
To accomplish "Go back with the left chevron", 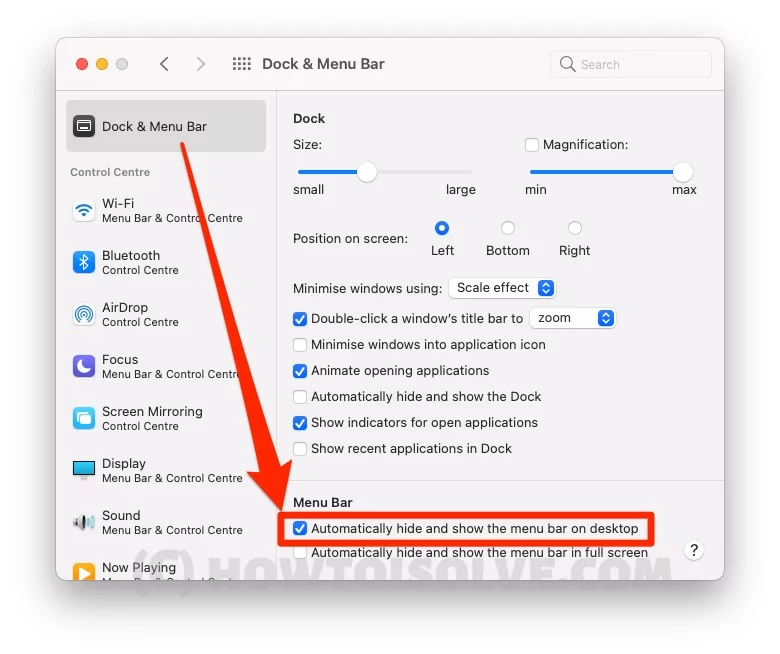I will coord(164,64).
